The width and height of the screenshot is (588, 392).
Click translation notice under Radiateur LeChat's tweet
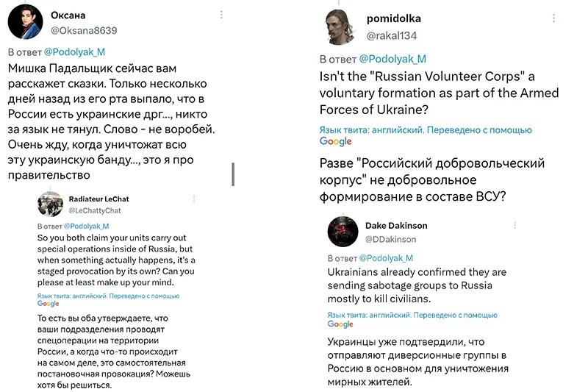[x=108, y=299]
